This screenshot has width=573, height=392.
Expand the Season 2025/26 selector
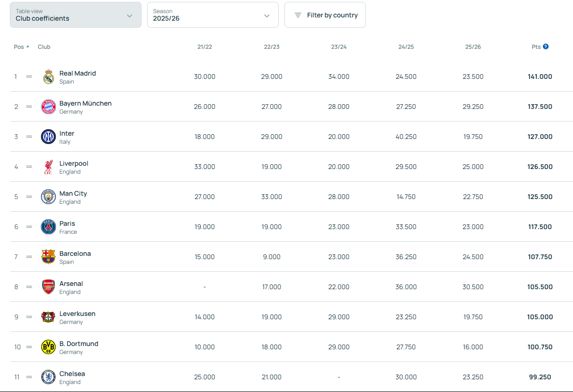(x=212, y=15)
